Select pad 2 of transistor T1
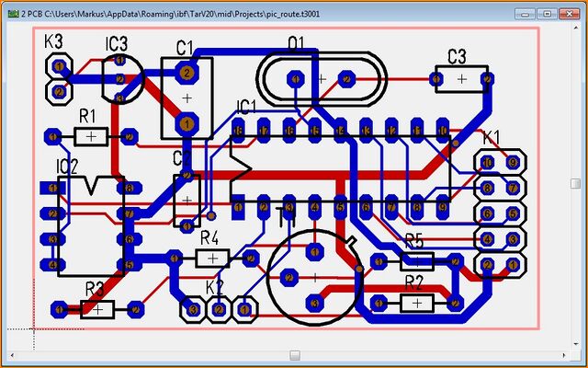Screen dimensions: 588x368 pyautogui.click(x=289, y=278)
